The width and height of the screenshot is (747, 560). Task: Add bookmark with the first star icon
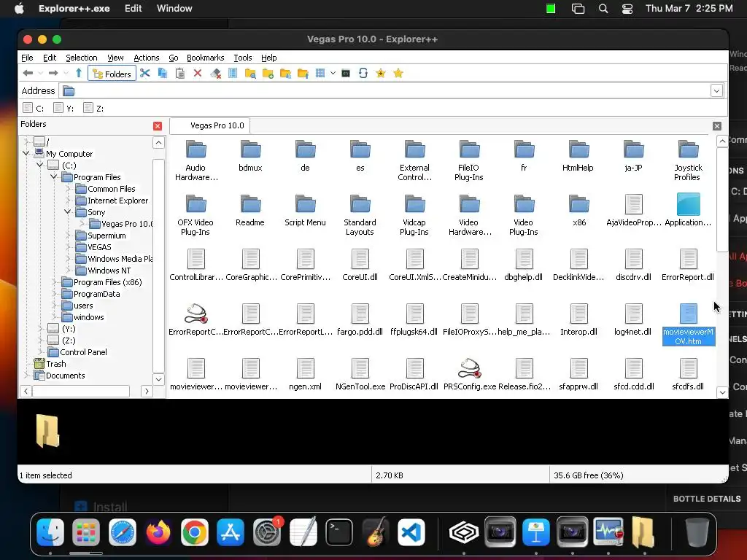pyautogui.click(x=381, y=74)
